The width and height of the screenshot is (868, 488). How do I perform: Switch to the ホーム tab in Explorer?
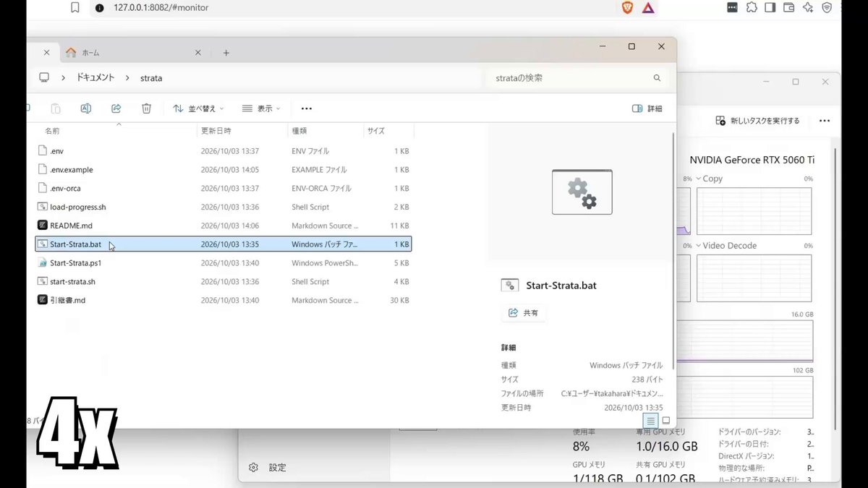[x=134, y=53]
